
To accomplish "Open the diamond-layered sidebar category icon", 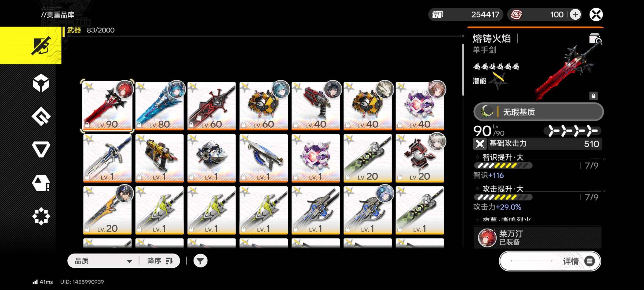I will click(41, 116).
